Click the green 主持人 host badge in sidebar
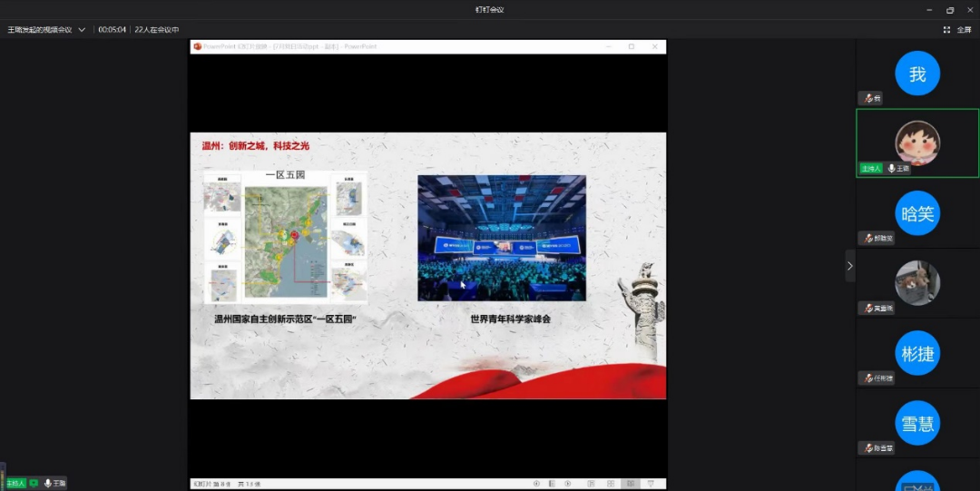This screenshot has width=980, height=491. tap(870, 169)
